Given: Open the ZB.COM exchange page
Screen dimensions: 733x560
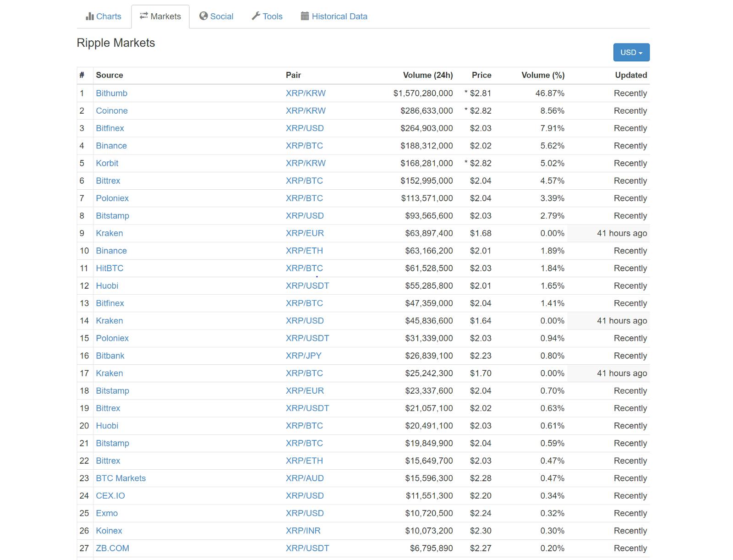Looking at the screenshot, I should pos(113,548).
